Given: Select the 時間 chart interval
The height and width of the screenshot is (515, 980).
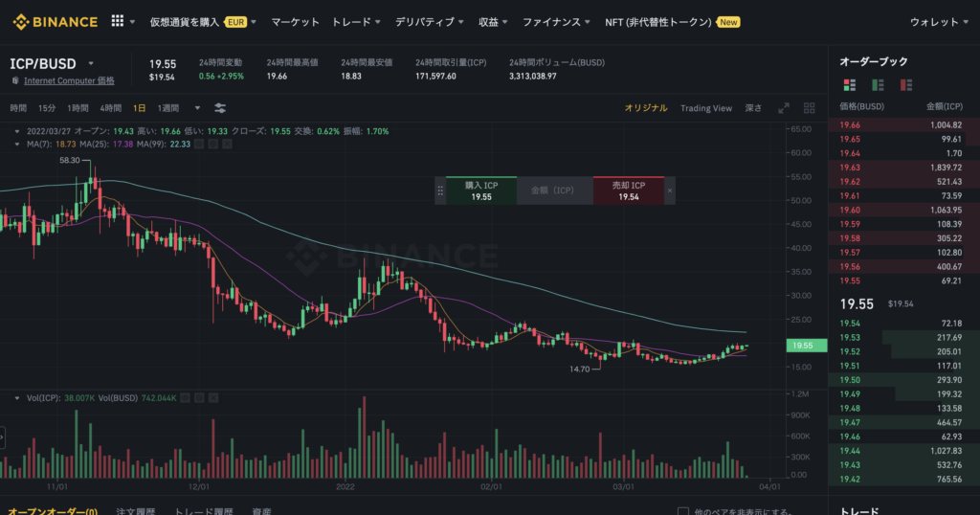Looking at the screenshot, I should pyautogui.click(x=18, y=108).
